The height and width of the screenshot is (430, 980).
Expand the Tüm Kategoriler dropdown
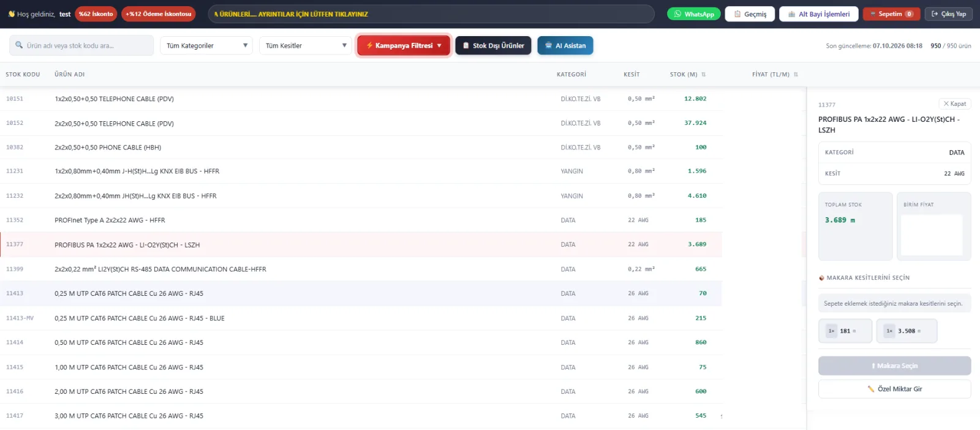(x=206, y=45)
